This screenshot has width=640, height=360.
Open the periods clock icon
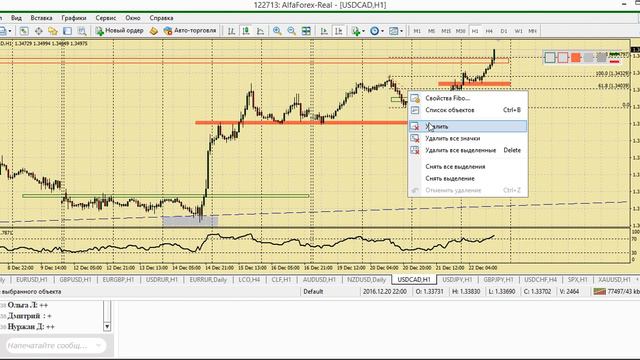pos(374,31)
